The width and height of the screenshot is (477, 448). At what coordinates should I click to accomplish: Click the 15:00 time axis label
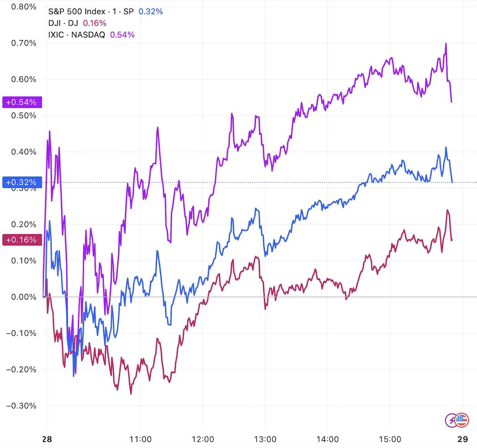coord(390,439)
